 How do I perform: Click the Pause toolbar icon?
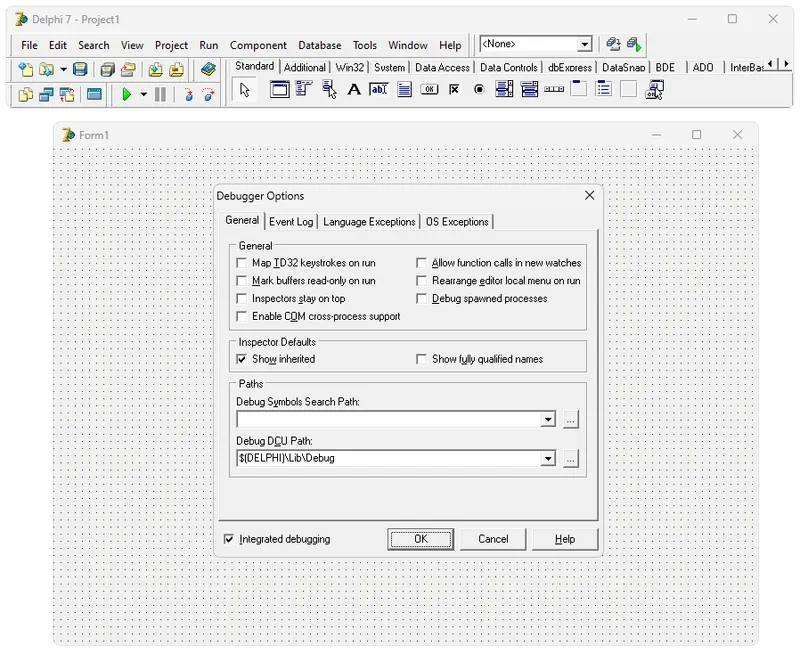(x=160, y=94)
